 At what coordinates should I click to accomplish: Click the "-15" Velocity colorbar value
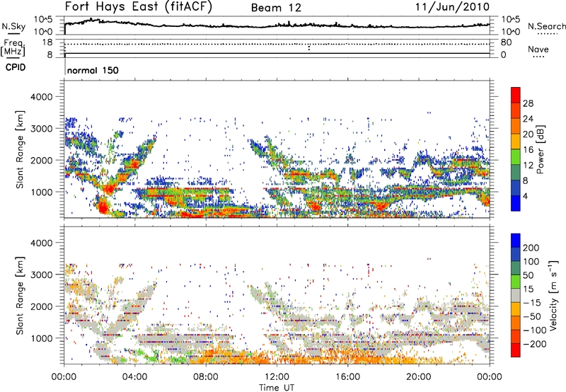point(532,303)
